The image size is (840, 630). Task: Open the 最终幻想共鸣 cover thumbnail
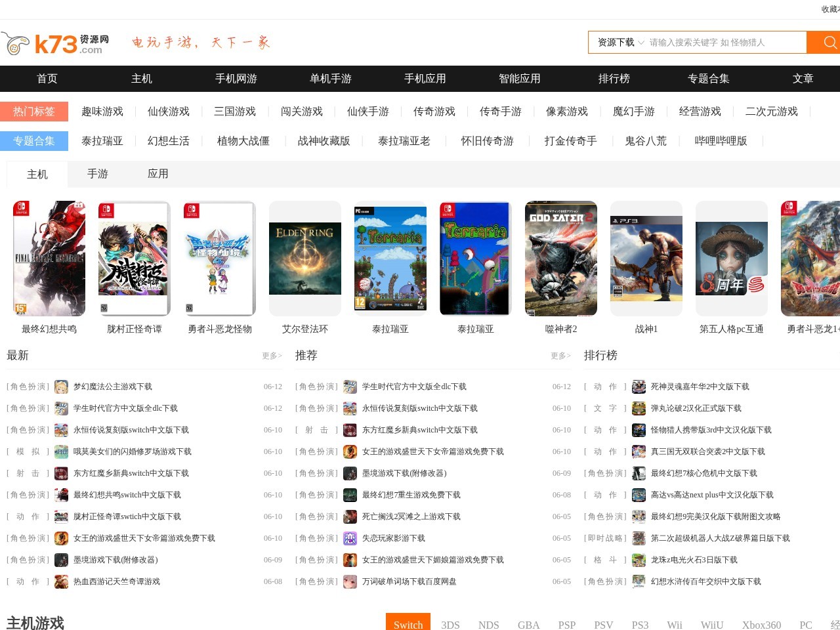tap(49, 259)
